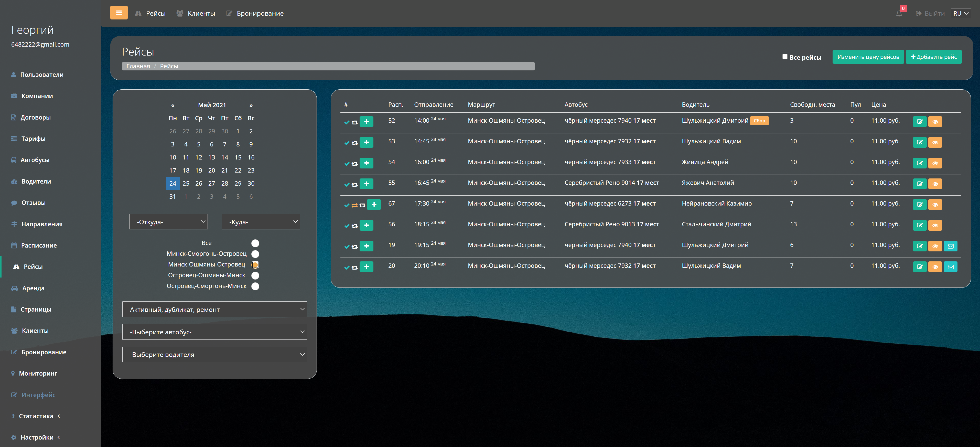This screenshot has width=980, height=447.
Task: View trip 55 via the orange eye icon
Action: pos(935,184)
